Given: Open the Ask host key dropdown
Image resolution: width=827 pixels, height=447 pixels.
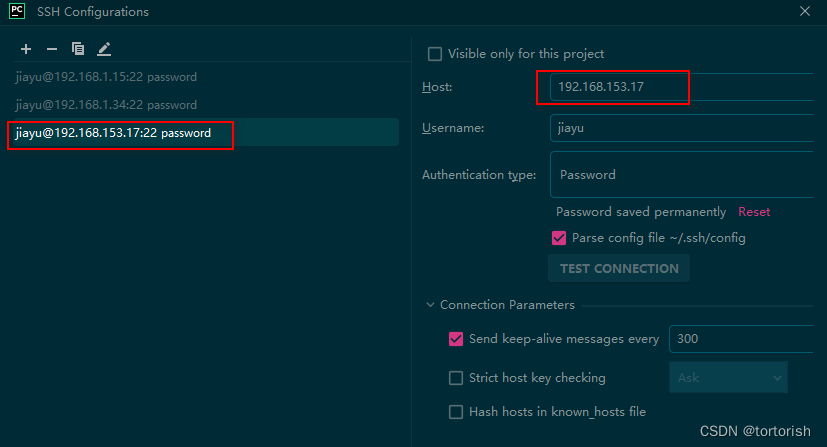Looking at the screenshot, I should [x=727, y=378].
